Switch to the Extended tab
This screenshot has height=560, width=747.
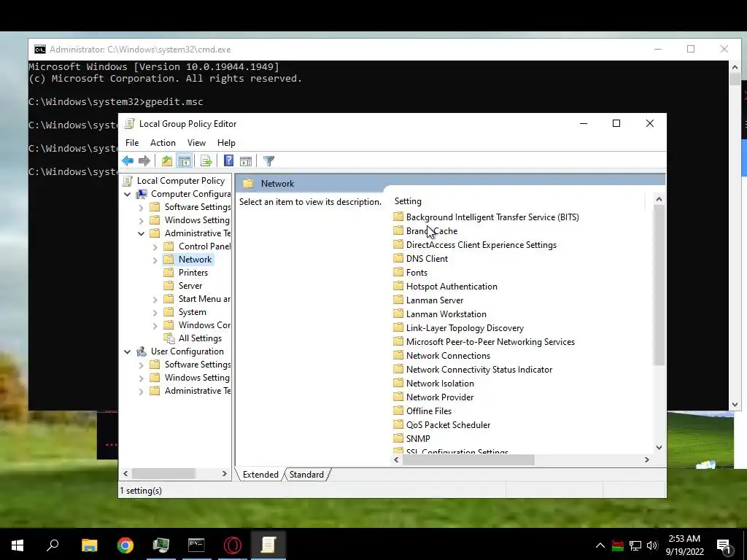coord(260,474)
